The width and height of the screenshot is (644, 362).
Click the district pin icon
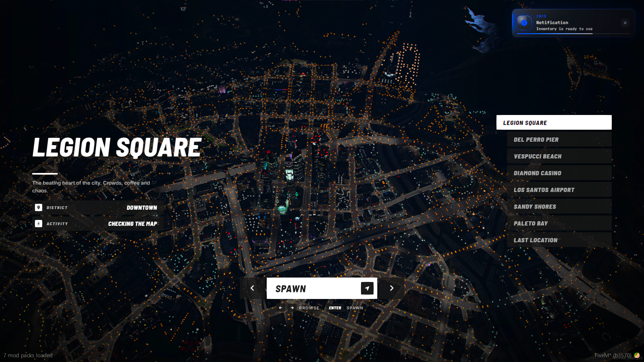(x=39, y=207)
